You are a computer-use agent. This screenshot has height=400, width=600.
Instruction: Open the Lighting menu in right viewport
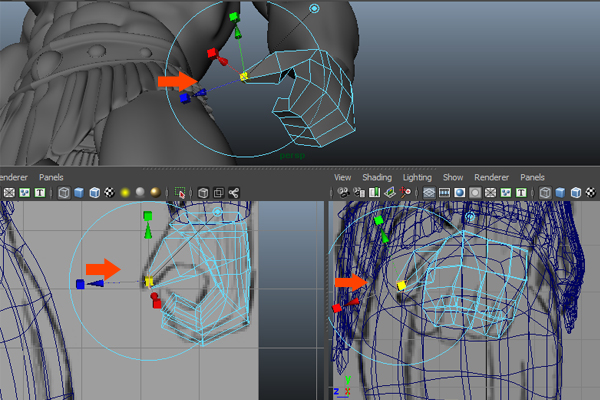coord(417,177)
